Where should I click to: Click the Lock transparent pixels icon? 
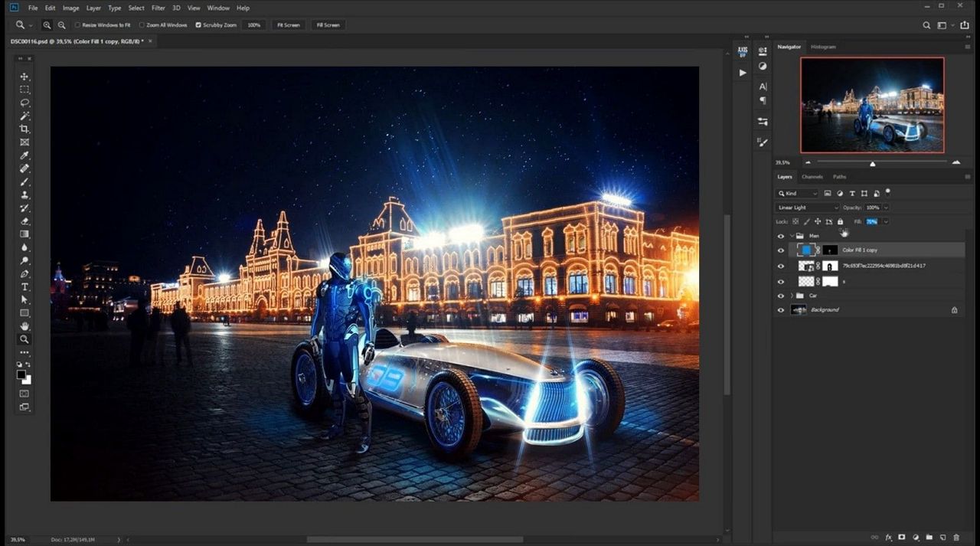(x=796, y=221)
